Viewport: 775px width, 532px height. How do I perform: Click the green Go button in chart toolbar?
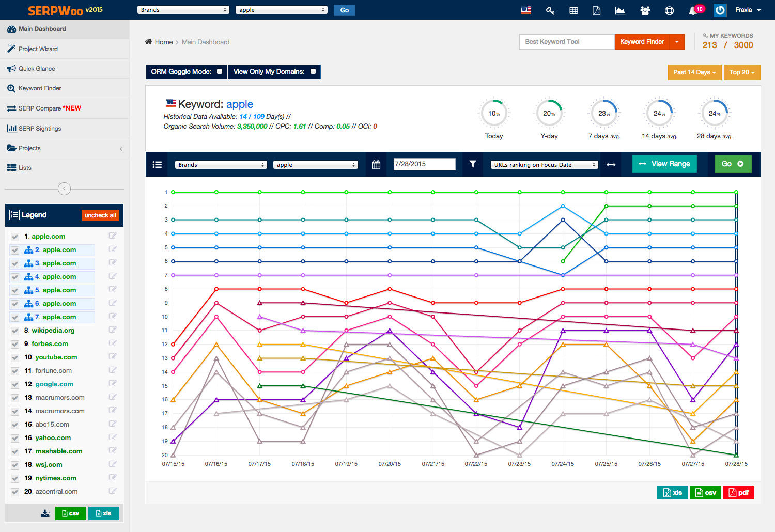[x=733, y=164]
